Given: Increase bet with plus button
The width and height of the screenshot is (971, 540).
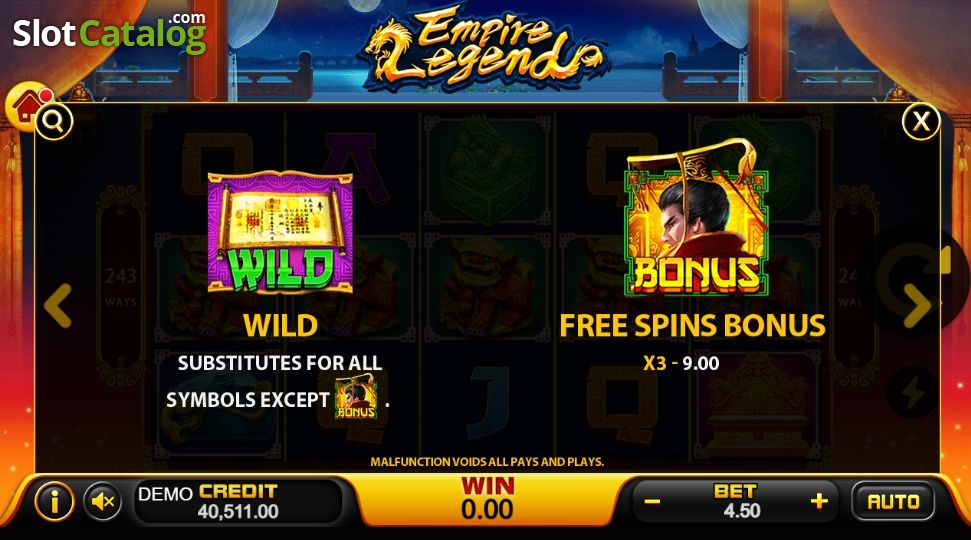Looking at the screenshot, I should 819,501.
